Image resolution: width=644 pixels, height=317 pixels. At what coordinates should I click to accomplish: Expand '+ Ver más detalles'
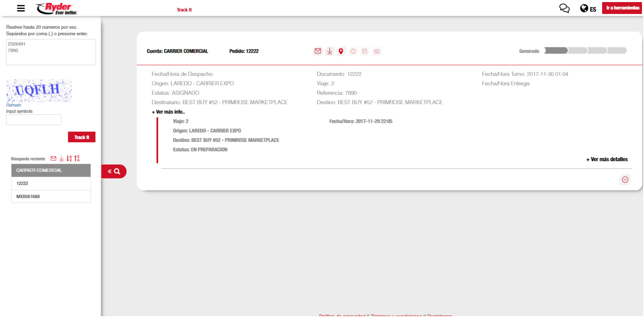607,160
